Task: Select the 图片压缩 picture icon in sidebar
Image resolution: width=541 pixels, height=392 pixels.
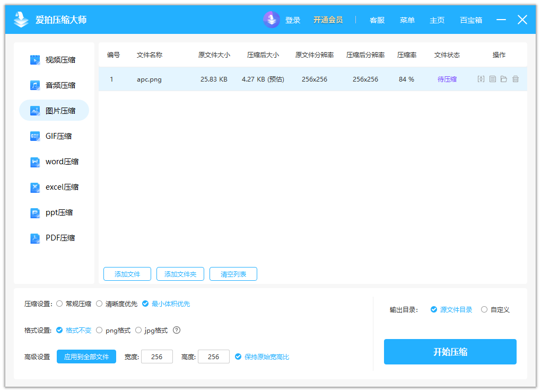Action: [35, 111]
